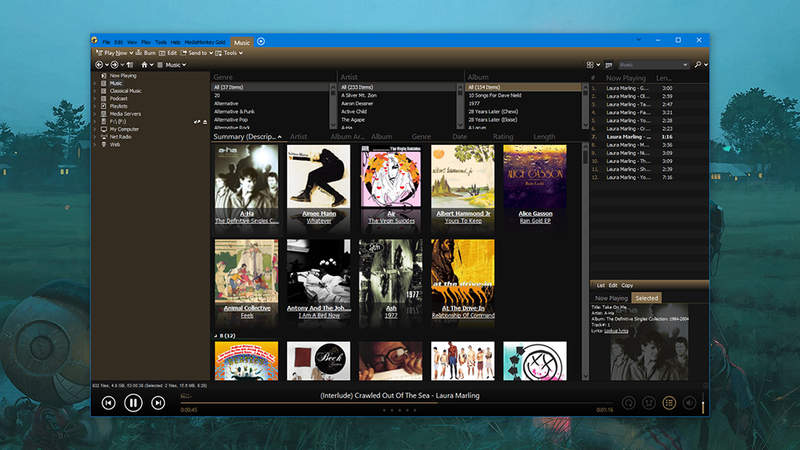Open the File menu
800x450 pixels.
point(106,42)
